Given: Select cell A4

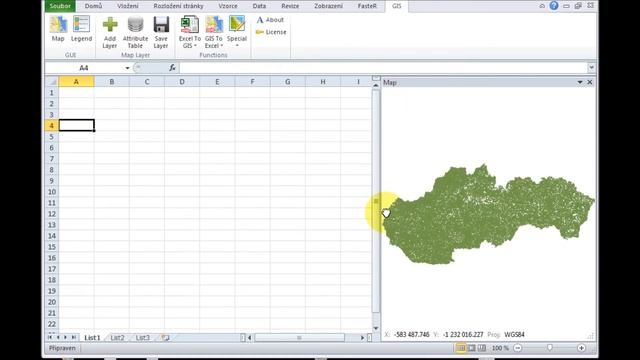Looking at the screenshot, I should pos(76,125).
